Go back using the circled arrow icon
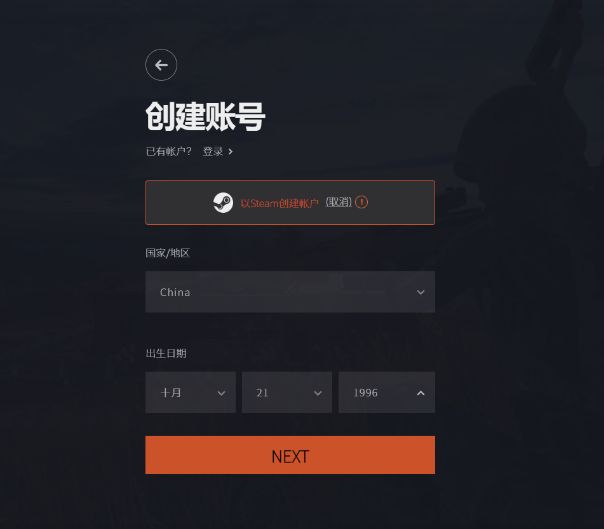 click(x=161, y=65)
